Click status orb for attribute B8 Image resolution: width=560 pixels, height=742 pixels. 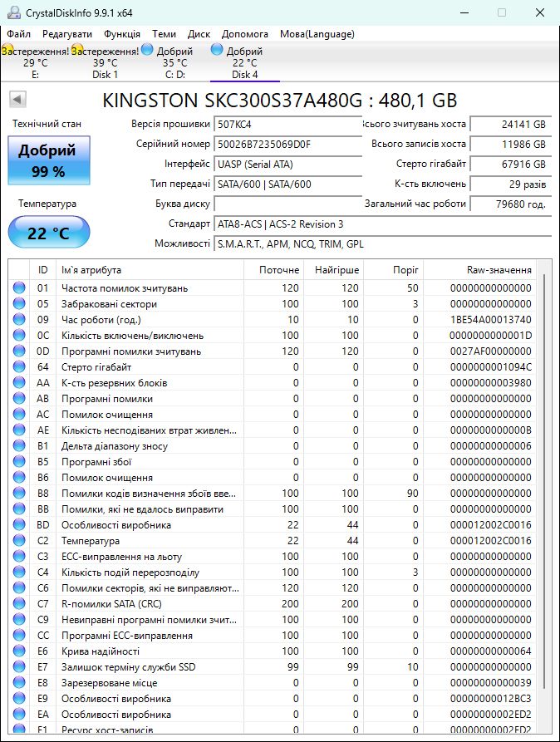19,493
